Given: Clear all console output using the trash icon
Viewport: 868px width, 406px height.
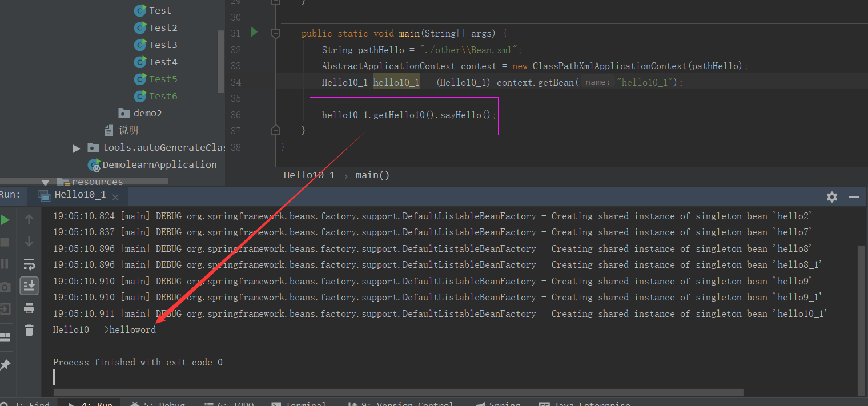Looking at the screenshot, I should tap(29, 330).
